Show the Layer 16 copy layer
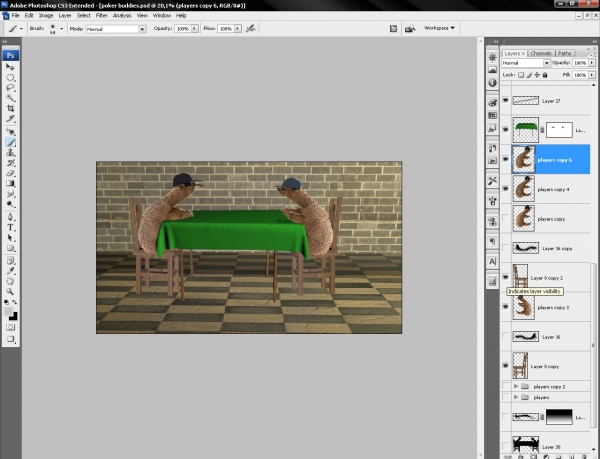Viewport: 600px width, 459px height. [505, 248]
